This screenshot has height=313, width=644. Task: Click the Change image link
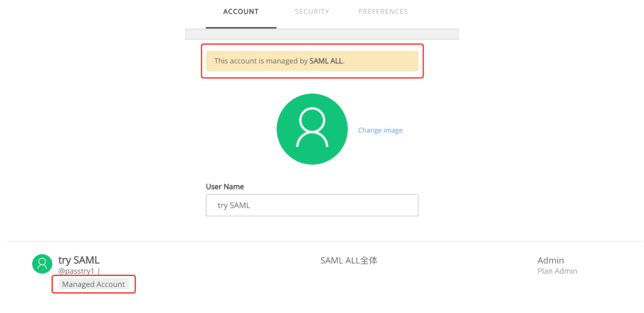(380, 130)
